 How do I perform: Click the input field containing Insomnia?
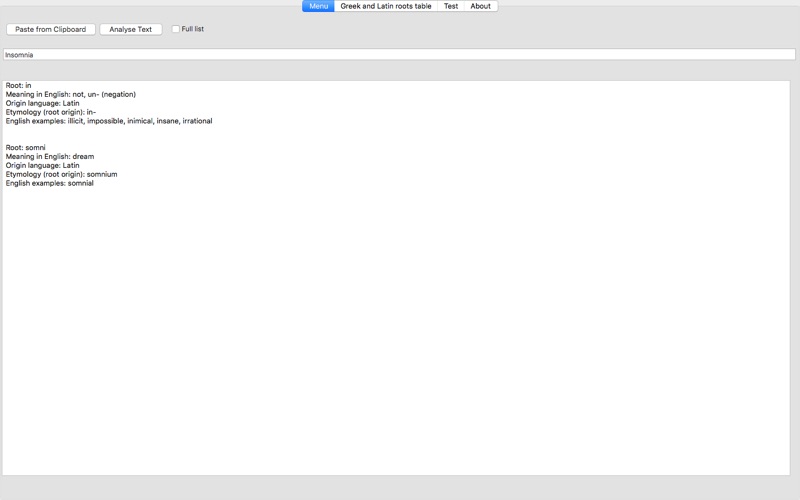(x=399, y=55)
